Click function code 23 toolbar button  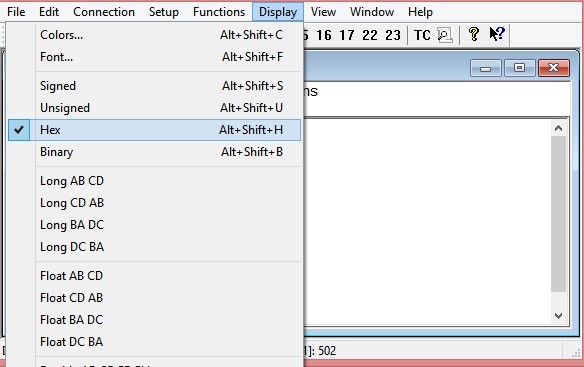(x=393, y=35)
